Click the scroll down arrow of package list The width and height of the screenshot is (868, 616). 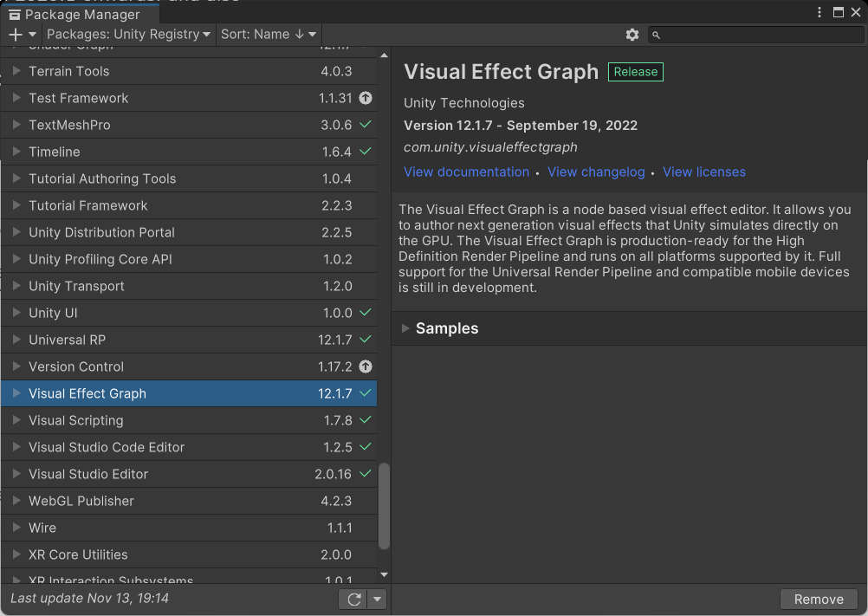(384, 575)
